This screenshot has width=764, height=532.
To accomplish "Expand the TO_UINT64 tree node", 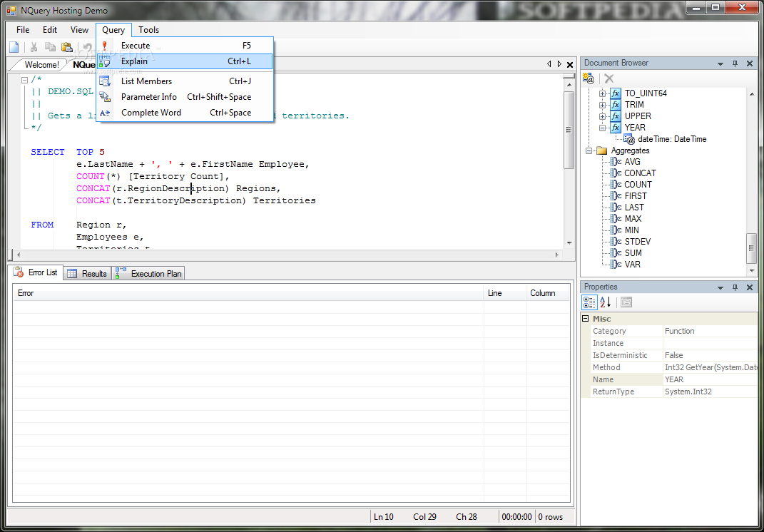I will click(603, 93).
